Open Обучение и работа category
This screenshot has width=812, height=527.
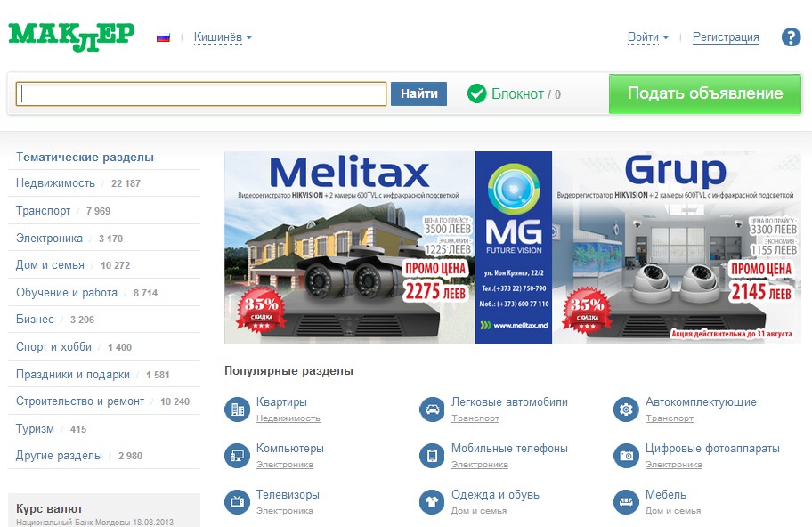tap(67, 293)
